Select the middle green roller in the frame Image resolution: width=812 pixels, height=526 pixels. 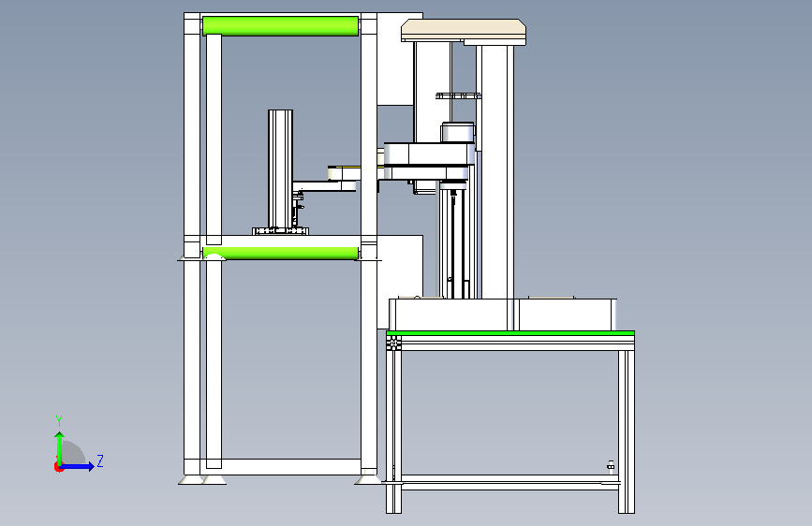[x=280, y=253]
